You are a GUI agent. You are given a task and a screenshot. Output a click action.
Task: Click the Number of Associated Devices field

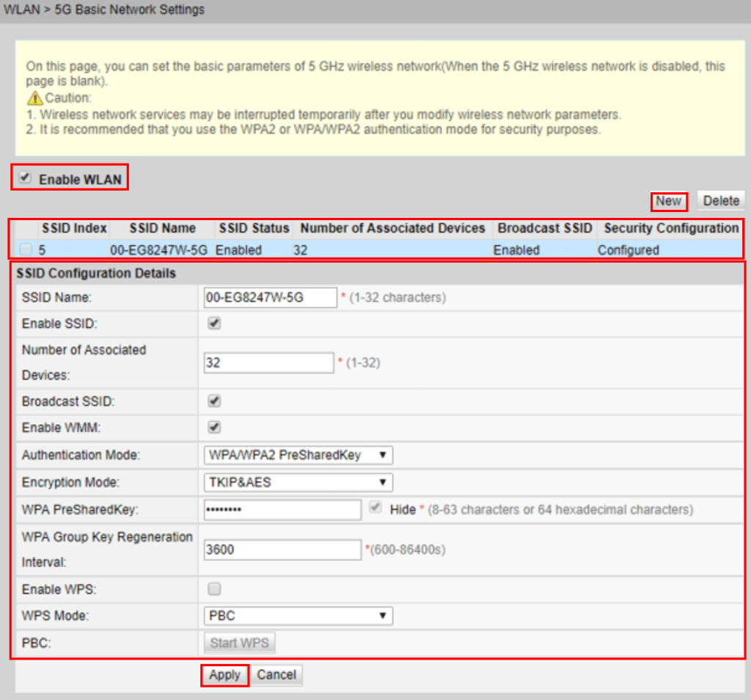[269, 362]
